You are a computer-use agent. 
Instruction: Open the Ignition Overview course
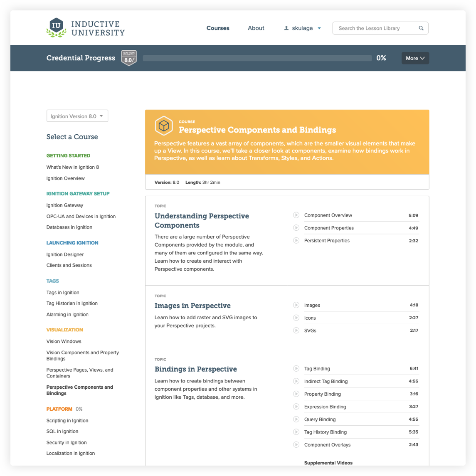point(66,178)
